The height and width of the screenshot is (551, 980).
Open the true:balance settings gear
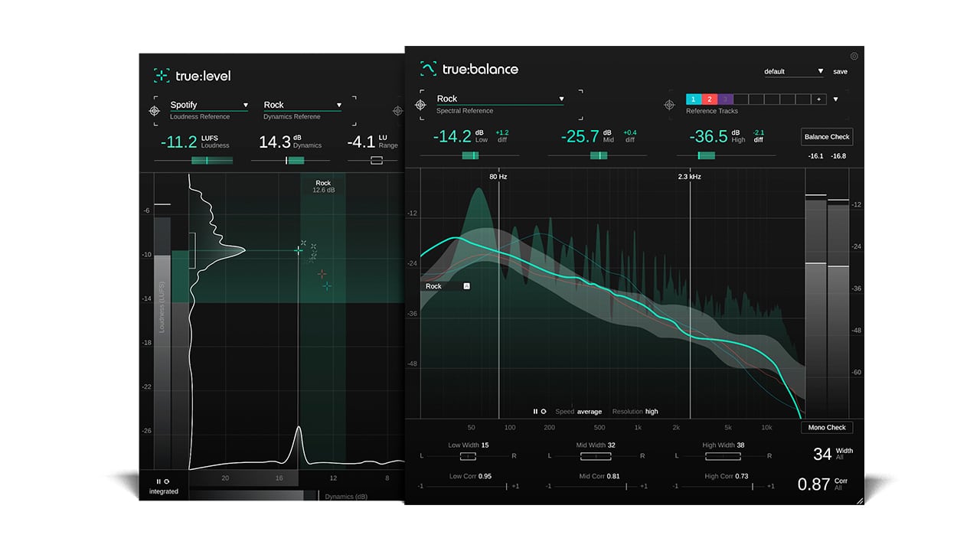tap(854, 56)
